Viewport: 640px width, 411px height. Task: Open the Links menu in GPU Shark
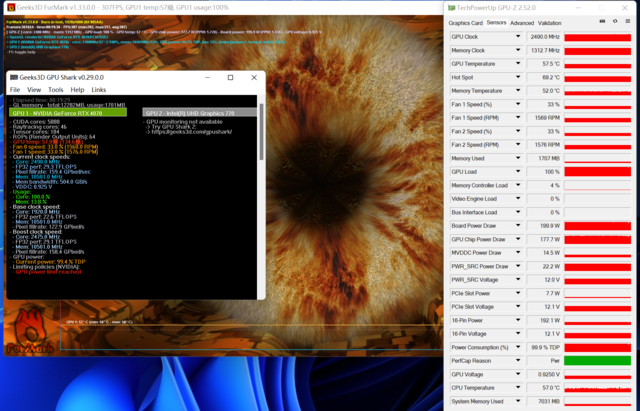point(99,90)
